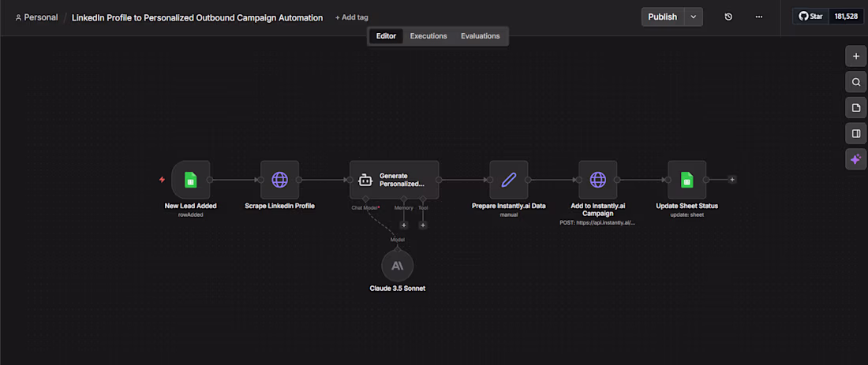Open the Generate Personalized agent node
The image size is (868, 365).
coord(394,180)
